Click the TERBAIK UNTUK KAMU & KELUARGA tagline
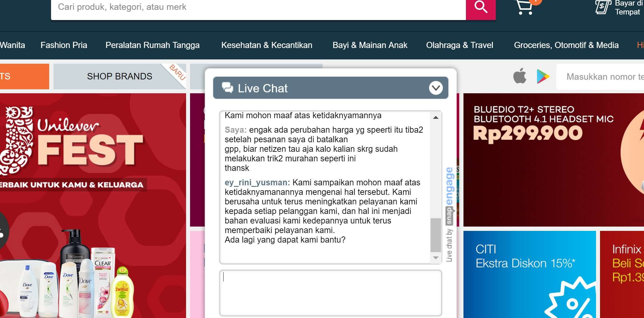The image size is (644, 318). click(x=71, y=185)
